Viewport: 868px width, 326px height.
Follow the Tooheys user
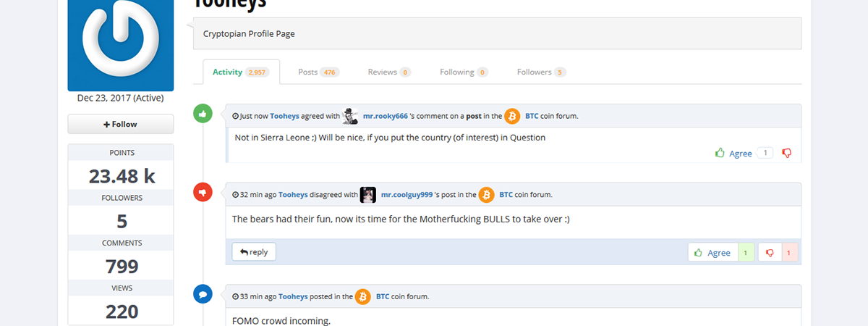click(x=121, y=124)
